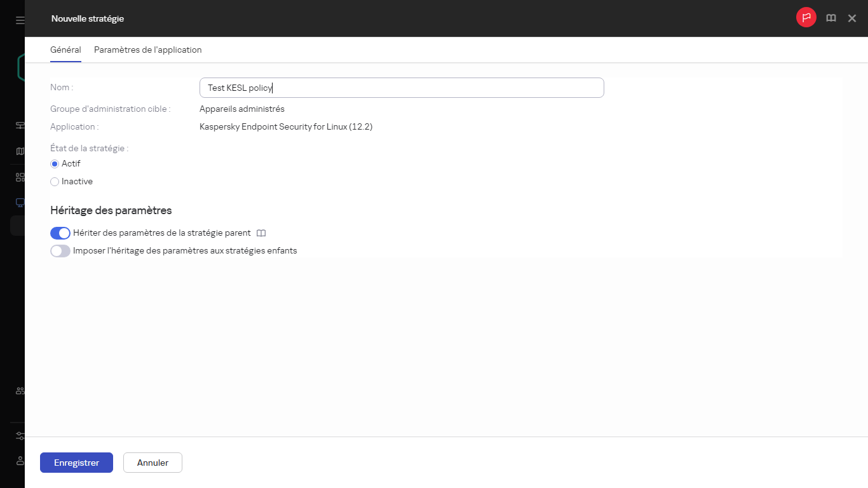Click the Enregistrer button
Image resolution: width=868 pixels, height=488 pixels.
(76, 463)
